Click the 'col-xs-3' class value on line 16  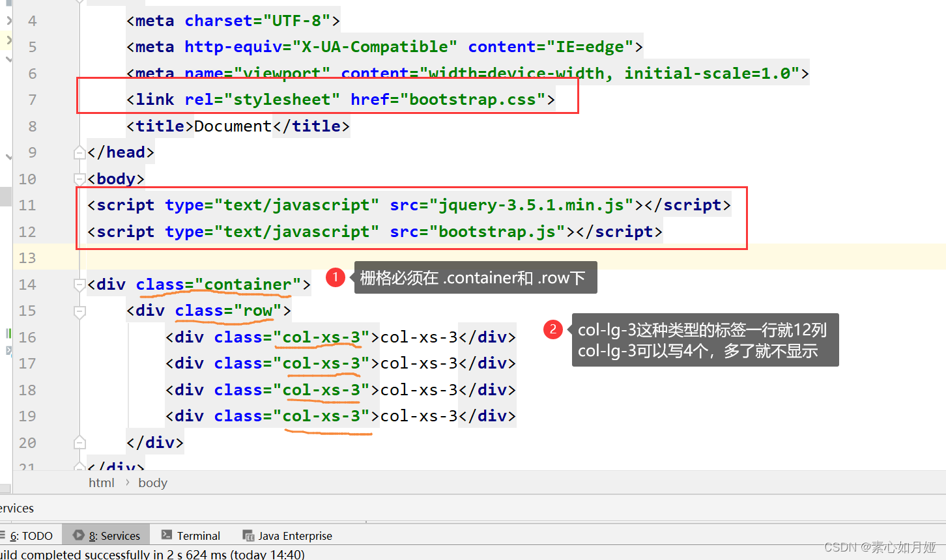321,337
